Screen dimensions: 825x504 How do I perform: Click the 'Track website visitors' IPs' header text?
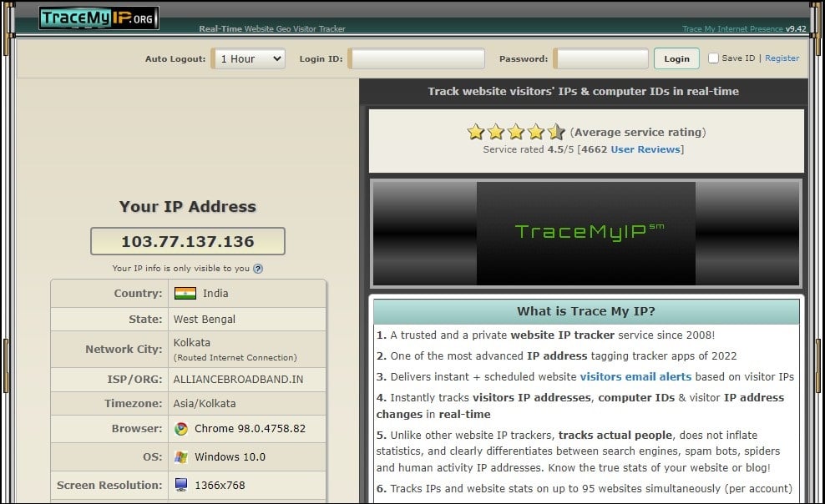[x=583, y=92]
